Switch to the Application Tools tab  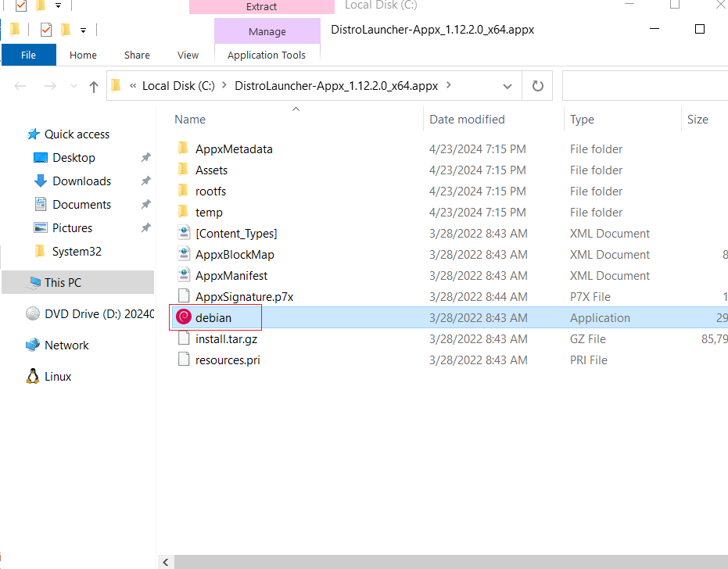point(267,55)
